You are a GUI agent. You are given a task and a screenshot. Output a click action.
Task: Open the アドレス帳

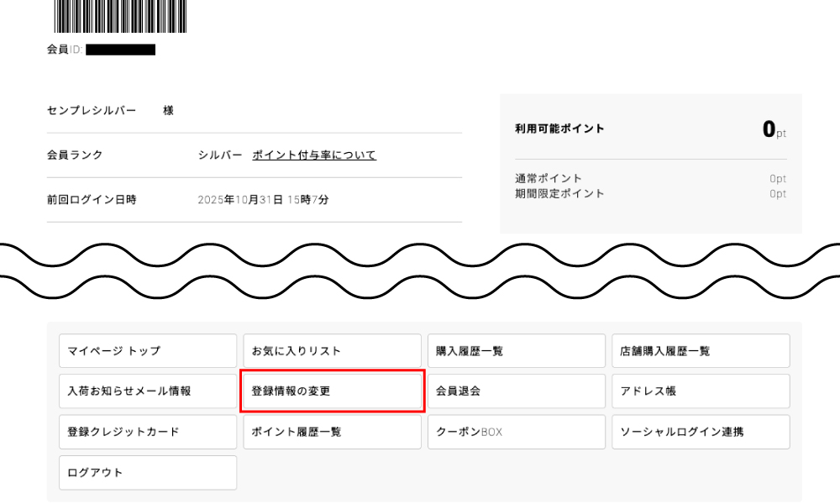point(701,391)
